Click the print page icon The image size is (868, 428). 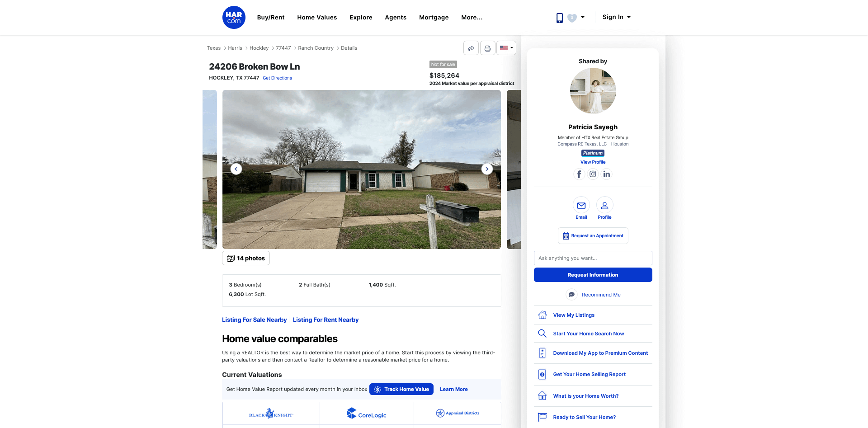[x=487, y=48]
